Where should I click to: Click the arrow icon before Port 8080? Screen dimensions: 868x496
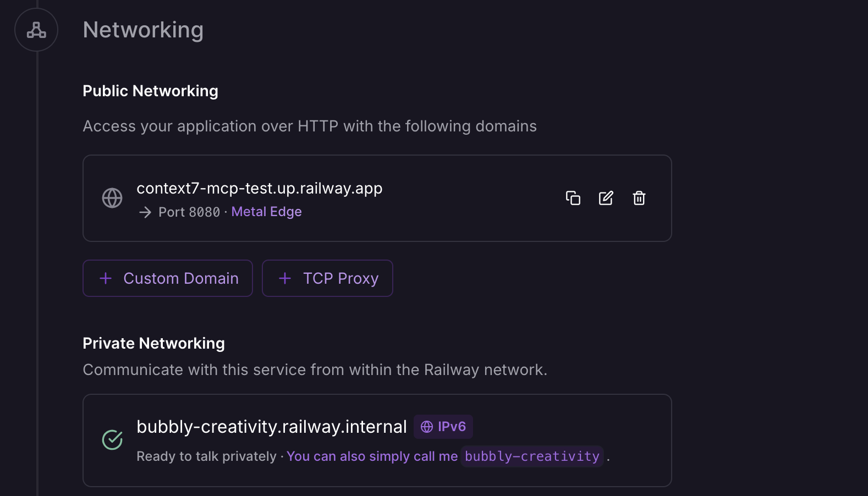pos(144,212)
